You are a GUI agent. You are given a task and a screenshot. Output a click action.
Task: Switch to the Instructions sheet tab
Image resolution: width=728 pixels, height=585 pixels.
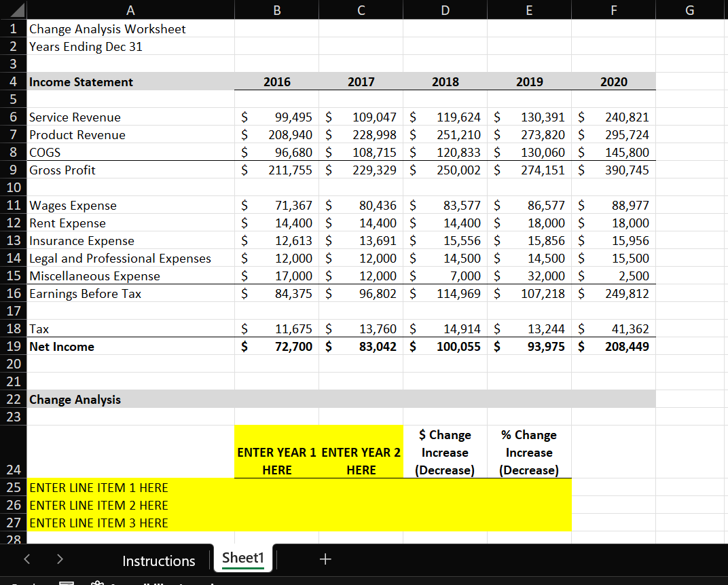coord(158,561)
